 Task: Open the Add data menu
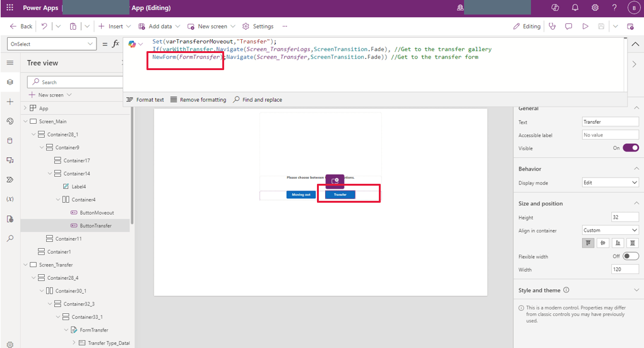(x=159, y=27)
